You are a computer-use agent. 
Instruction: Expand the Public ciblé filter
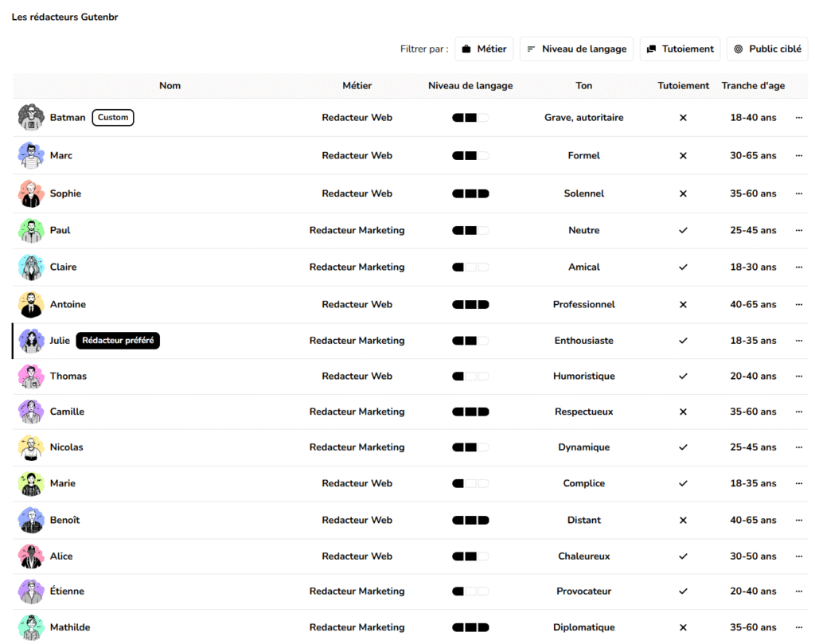click(x=767, y=49)
